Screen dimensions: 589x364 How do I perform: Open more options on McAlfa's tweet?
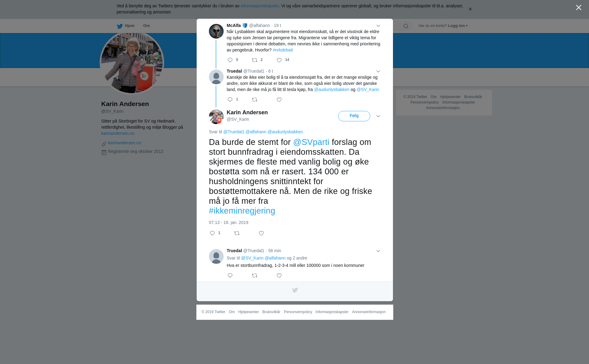point(378,26)
